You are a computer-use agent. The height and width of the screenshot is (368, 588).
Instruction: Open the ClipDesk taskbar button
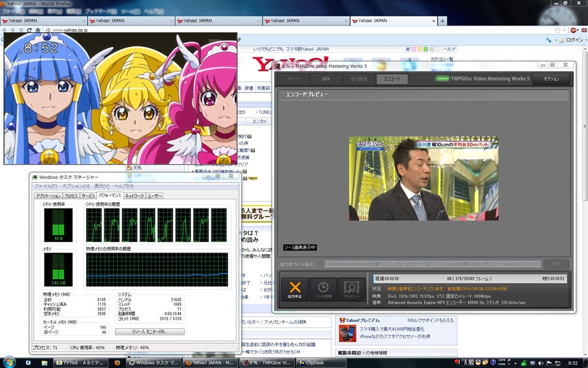(322, 363)
